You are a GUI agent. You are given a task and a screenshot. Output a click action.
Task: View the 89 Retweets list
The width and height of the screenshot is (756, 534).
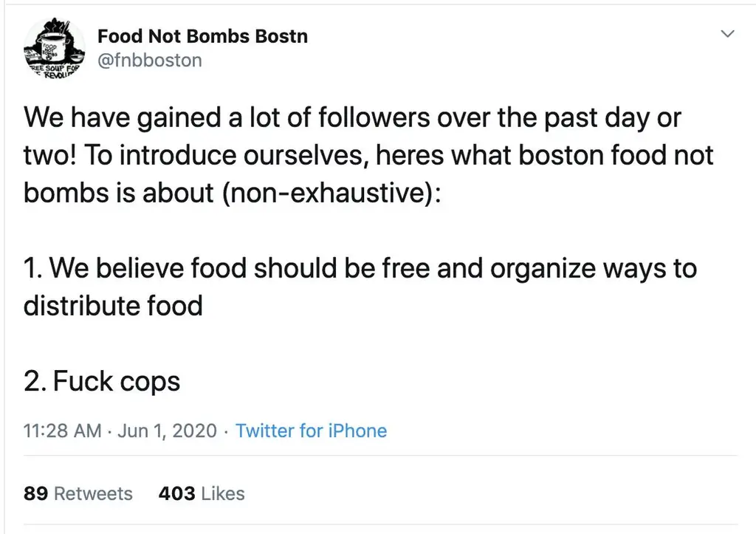[x=78, y=493]
